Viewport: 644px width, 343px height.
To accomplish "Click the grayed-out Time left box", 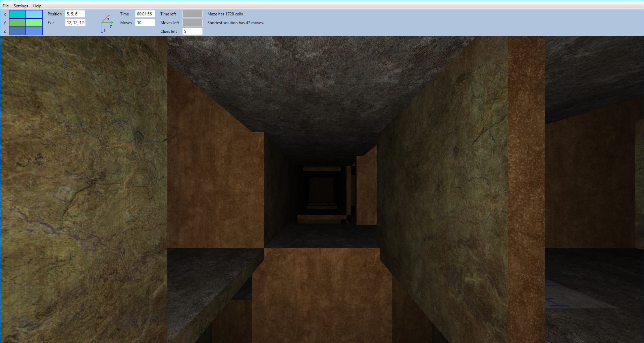I will pyautogui.click(x=193, y=13).
